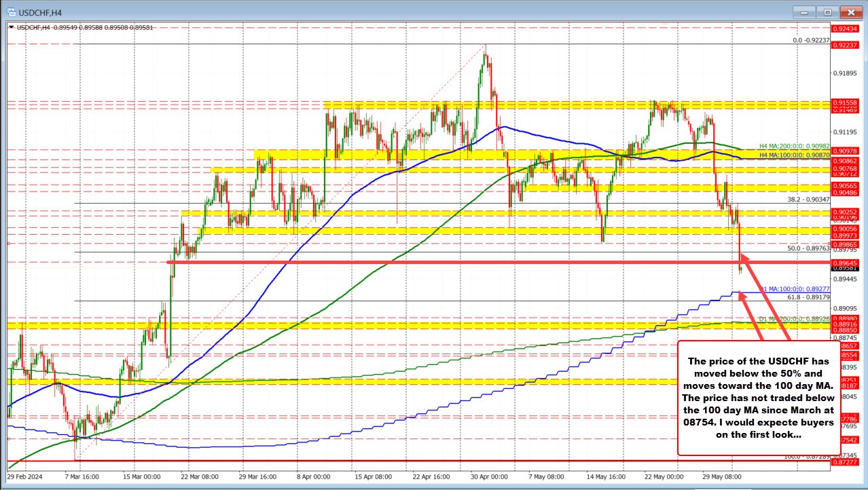Minimize the USDCHF chart window
This screenshot has width=868, height=490.
tap(803, 12)
